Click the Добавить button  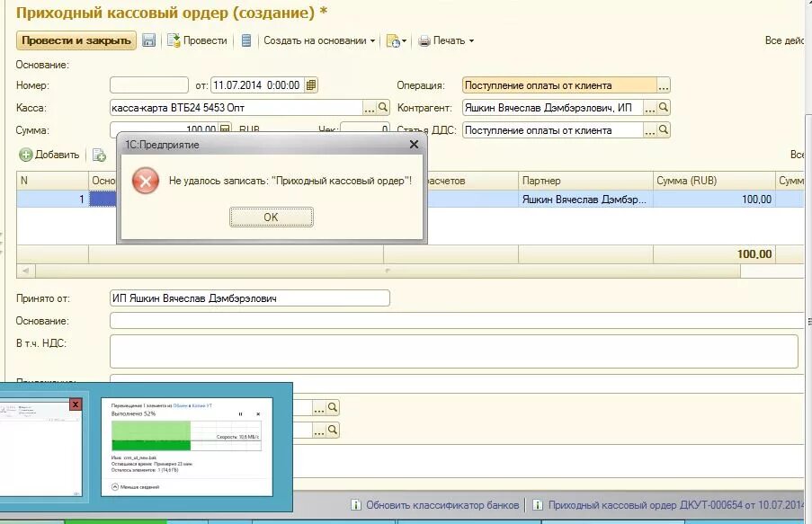pyautogui.click(x=49, y=155)
